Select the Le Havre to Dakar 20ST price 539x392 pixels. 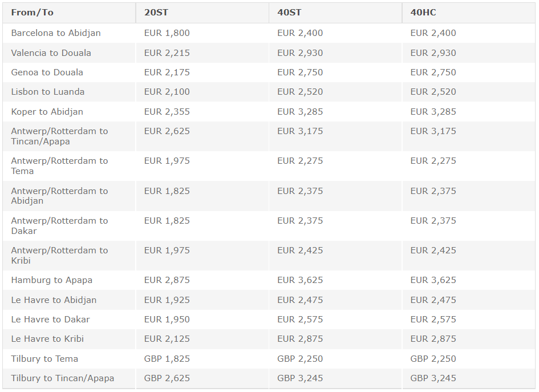167,320
